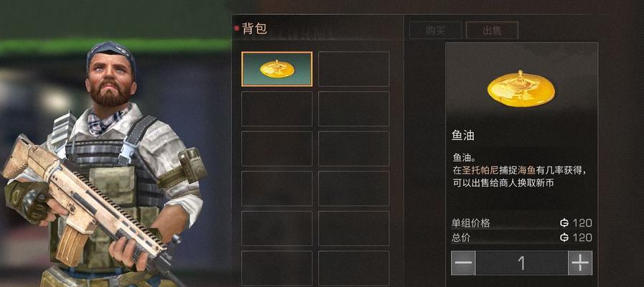Decrease sell quantity with the minus button
Screen dimensions: 644x287
coord(463,263)
